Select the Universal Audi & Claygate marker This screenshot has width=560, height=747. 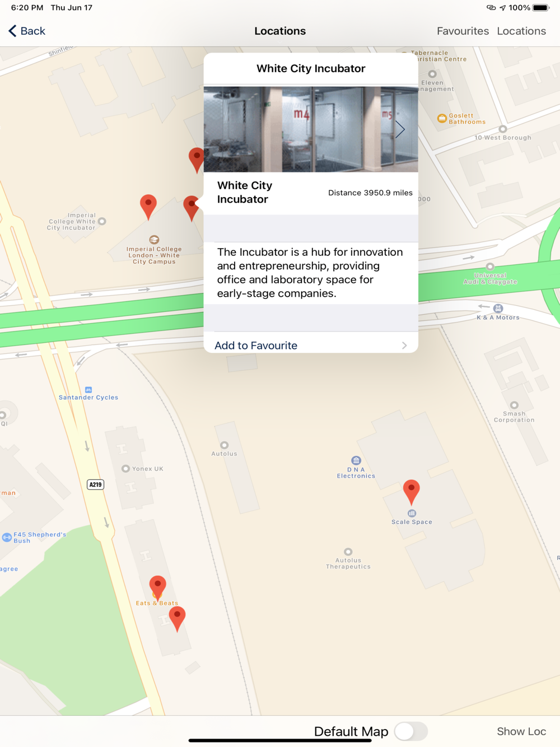click(490, 267)
